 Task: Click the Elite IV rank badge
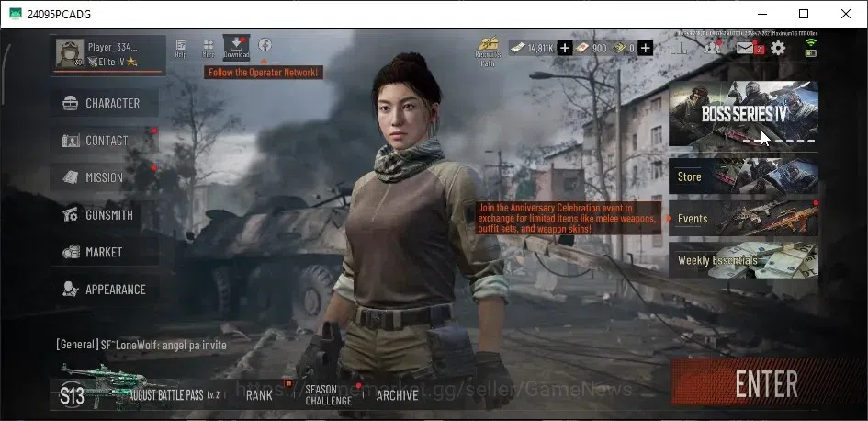(112, 62)
